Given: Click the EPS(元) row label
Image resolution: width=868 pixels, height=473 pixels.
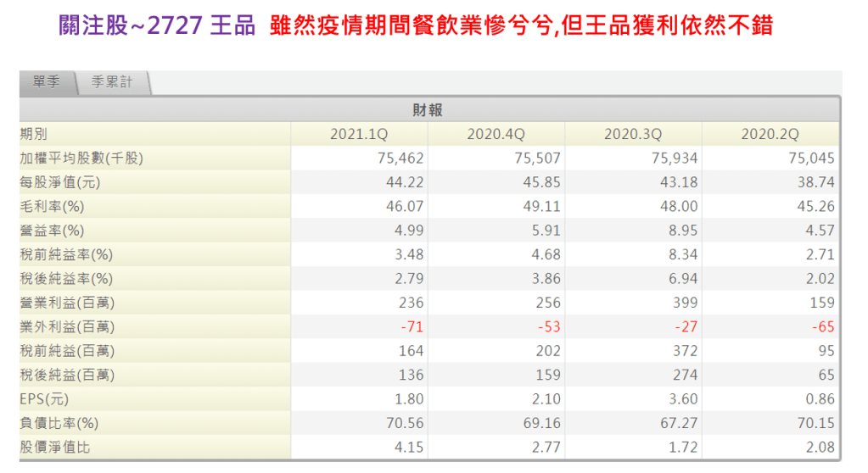Looking at the screenshot, I should click(x=48, y=398).
